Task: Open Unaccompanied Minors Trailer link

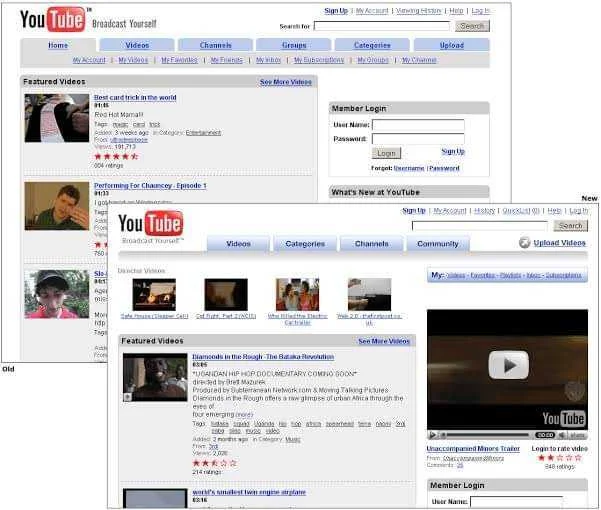Action: point(473,448)
